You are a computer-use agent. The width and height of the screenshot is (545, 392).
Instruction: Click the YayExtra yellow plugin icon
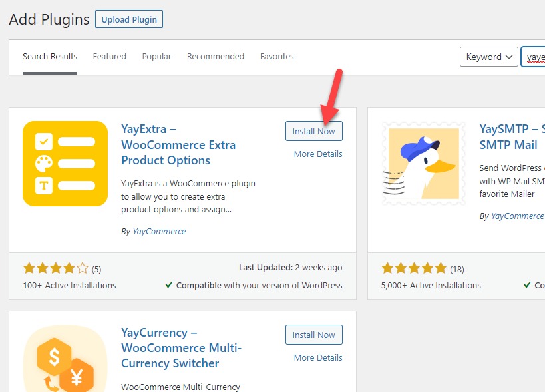[65, 164]
